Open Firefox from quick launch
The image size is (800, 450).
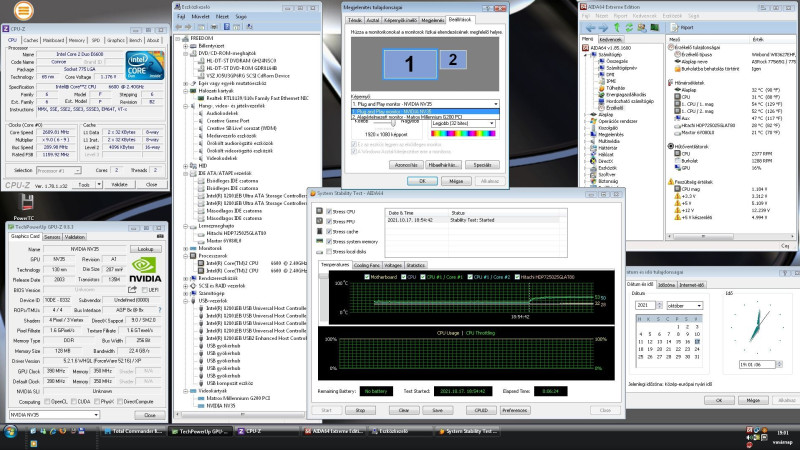click(x=63, y=431)
